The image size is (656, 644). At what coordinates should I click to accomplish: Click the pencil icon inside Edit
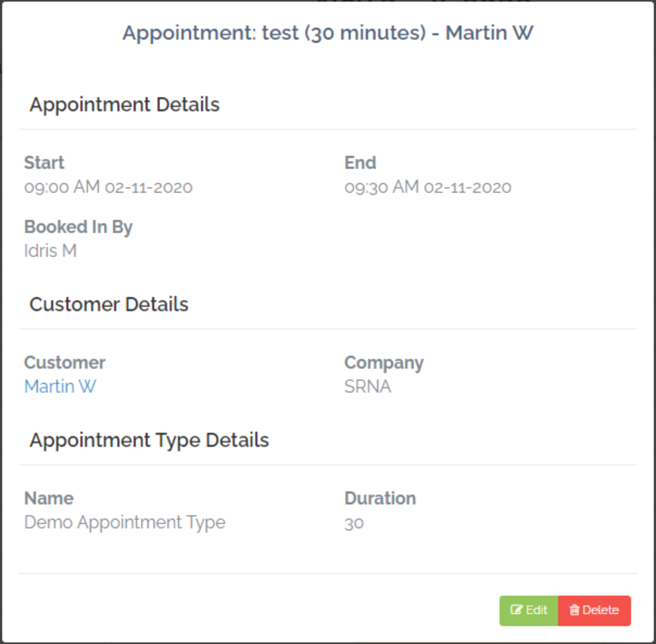(516, 610)
